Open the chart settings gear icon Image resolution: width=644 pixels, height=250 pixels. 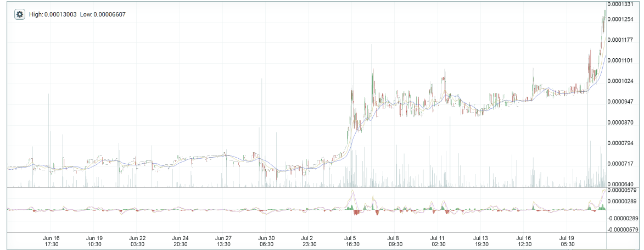point(19,14)
